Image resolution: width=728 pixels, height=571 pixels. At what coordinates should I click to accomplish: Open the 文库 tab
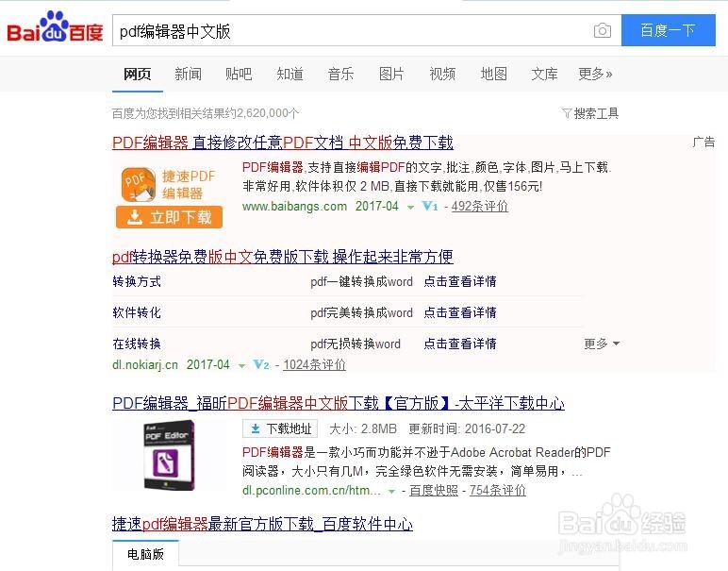(x=544, y=74)
